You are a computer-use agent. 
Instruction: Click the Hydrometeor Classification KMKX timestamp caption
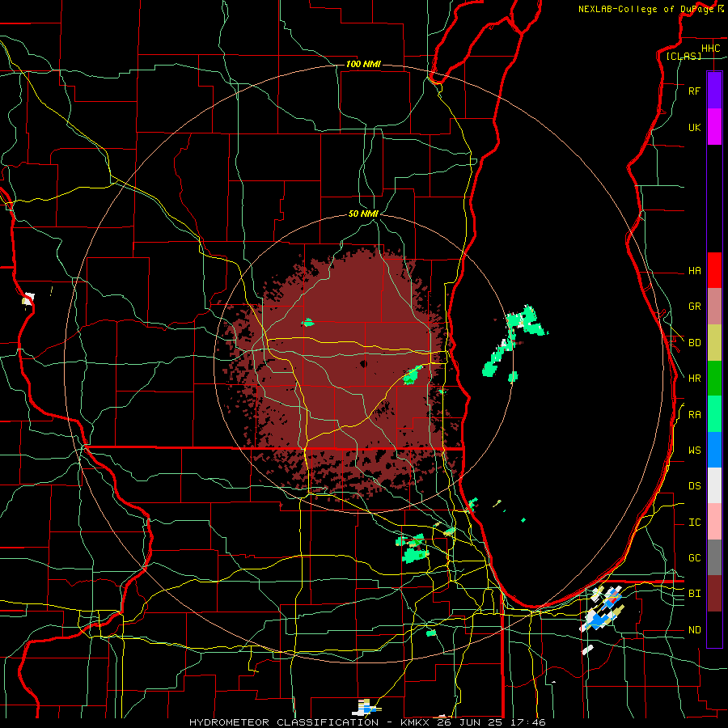(x=367, y=722)
